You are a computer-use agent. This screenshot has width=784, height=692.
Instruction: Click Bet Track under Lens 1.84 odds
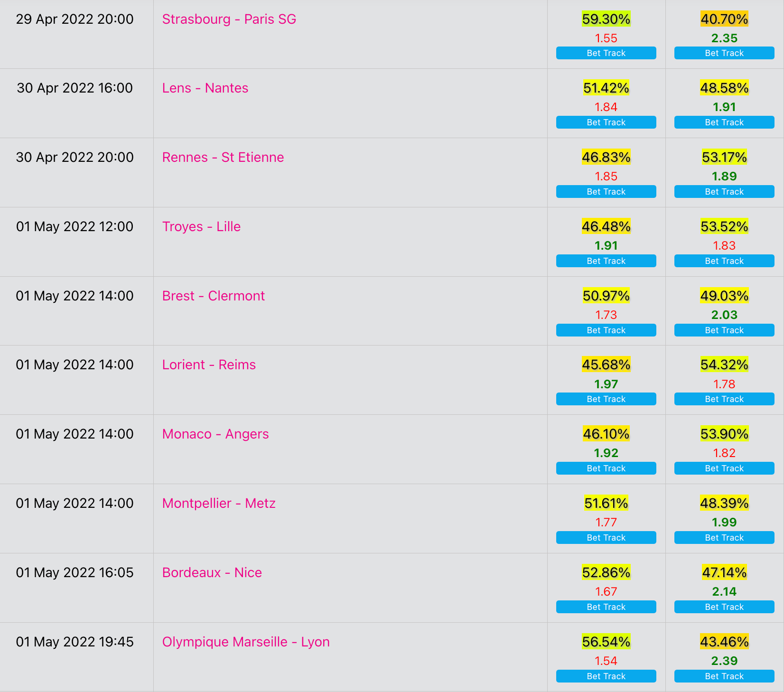point(606,122)
